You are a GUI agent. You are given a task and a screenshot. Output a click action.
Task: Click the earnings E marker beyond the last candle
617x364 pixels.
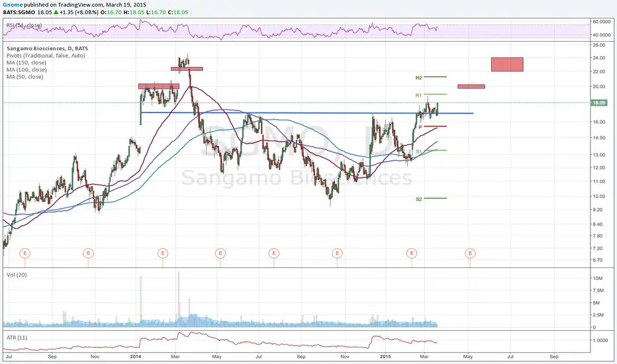coord(470,253)
